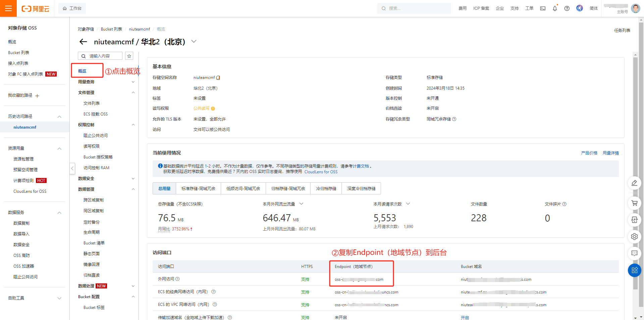This screenshot has height=320, width=644.
Task: Click the top search input box
Action: 414,8
